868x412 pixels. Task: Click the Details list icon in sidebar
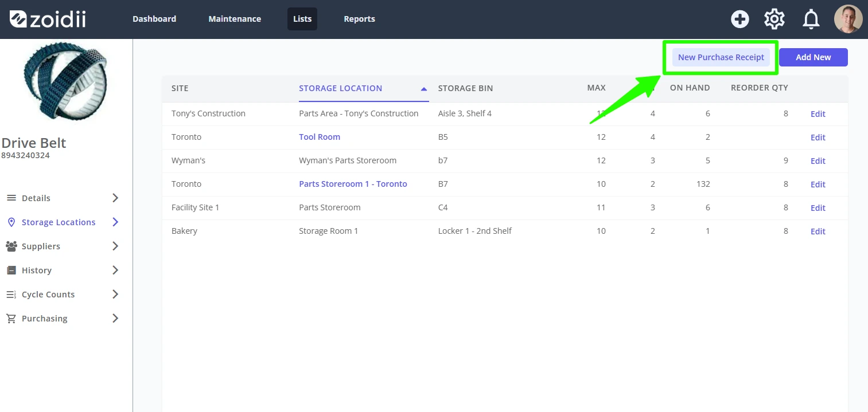point(11,198)
